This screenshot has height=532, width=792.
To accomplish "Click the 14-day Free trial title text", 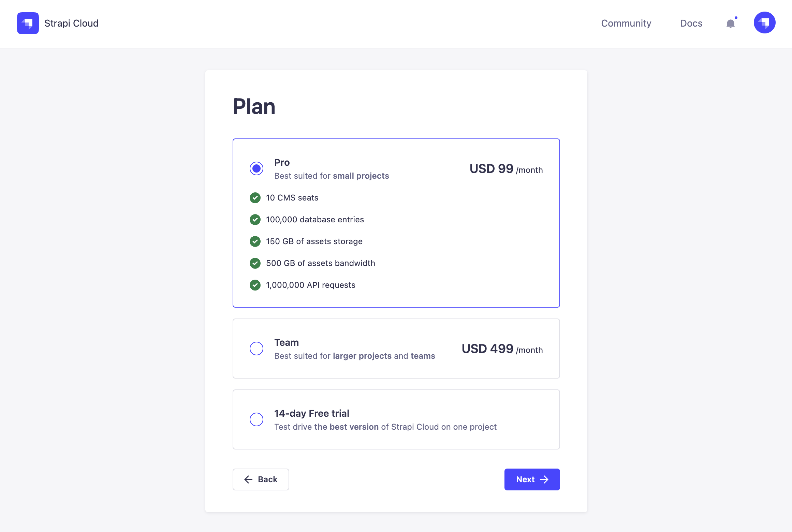I will click(x=312, y=413).
